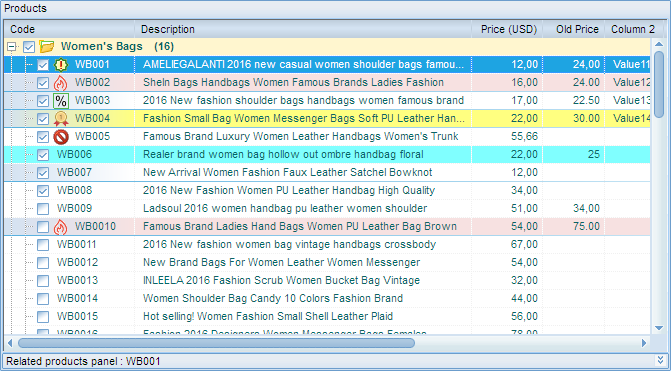671x371 pixels.
Task: Click the WB0012 code cell
Action: 77,262
